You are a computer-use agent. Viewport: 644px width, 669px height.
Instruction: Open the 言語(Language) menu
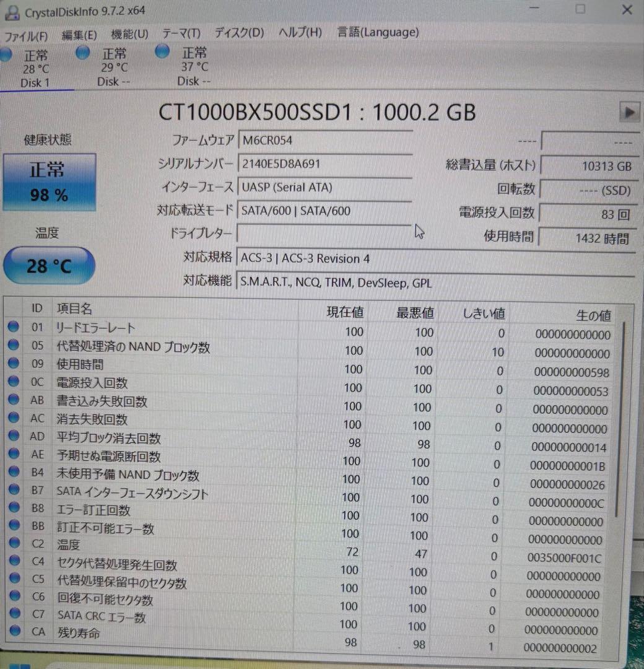[378, 32]
